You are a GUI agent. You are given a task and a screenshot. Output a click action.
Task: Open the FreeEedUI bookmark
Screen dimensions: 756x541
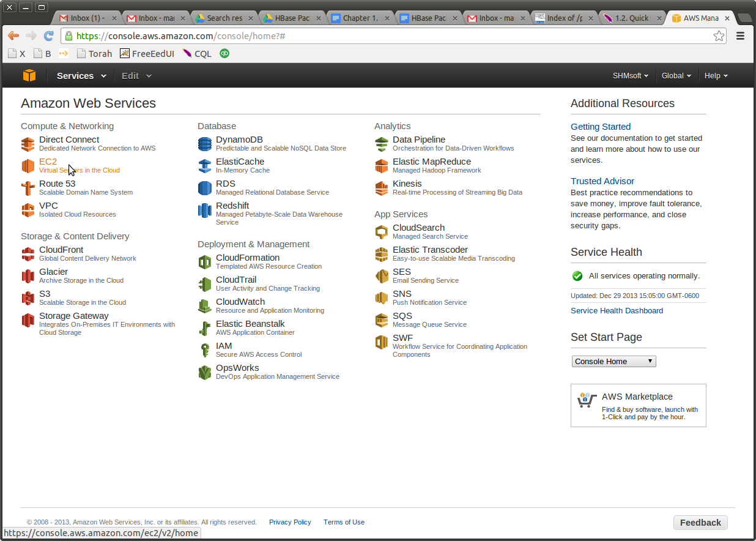coord(147,53)
